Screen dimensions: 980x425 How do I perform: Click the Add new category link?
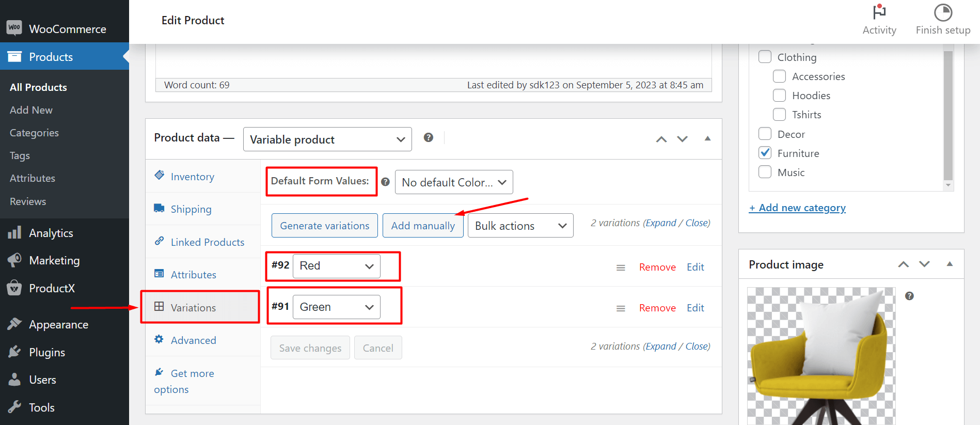click(797, 208)
